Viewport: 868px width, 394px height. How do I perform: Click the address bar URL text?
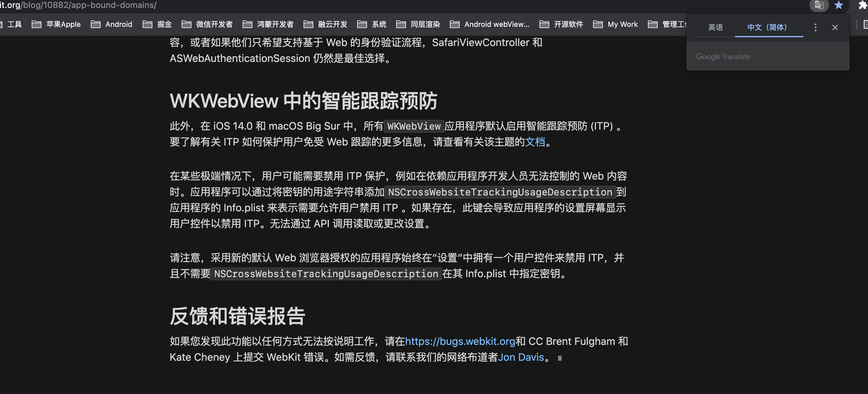click(x=78, y=5)
